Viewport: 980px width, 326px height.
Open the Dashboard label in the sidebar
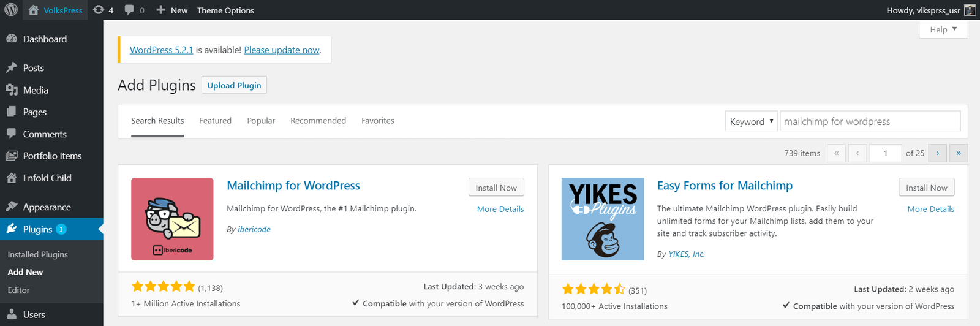click(45, 39)
